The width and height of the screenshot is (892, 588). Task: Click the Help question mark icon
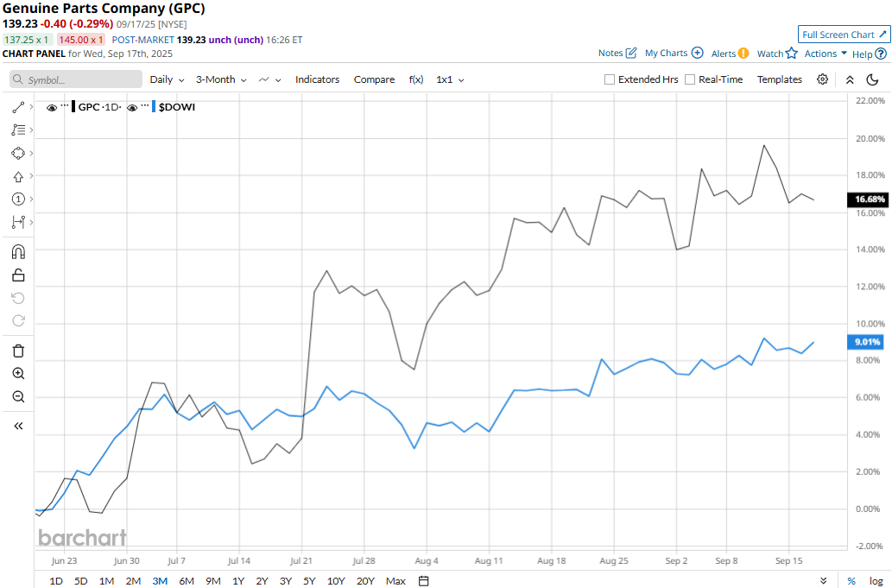(x=881, y=54)
